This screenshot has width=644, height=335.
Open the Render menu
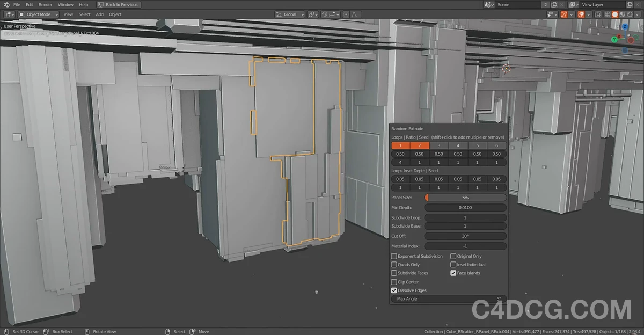tap(45, 4)
